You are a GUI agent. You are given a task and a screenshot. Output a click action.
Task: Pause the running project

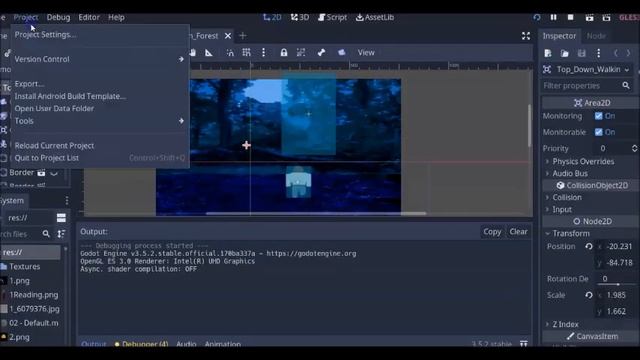[553, 17]
